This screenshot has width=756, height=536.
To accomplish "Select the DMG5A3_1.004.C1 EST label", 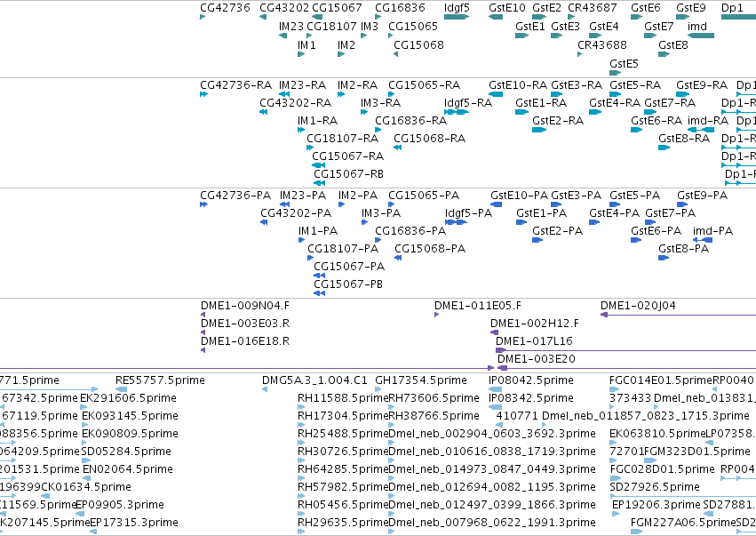I will 314,380.
